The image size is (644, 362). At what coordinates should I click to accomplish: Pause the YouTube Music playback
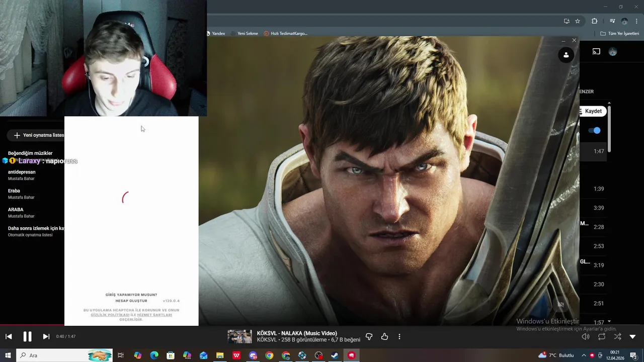click(27, 336)
